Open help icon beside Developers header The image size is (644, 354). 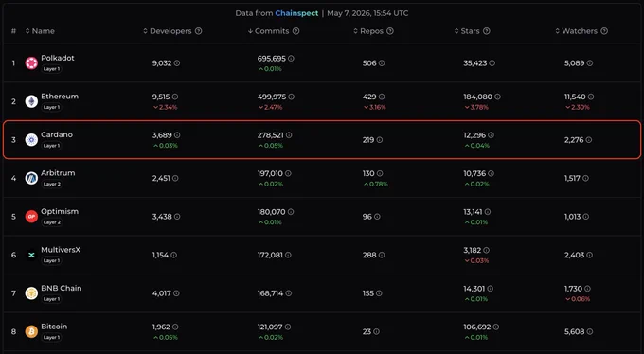(198, 31)
